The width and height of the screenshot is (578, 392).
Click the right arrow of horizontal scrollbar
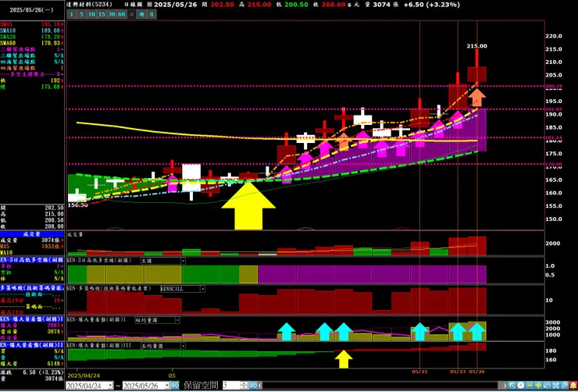pyautogui.click(x=505, y=386)
